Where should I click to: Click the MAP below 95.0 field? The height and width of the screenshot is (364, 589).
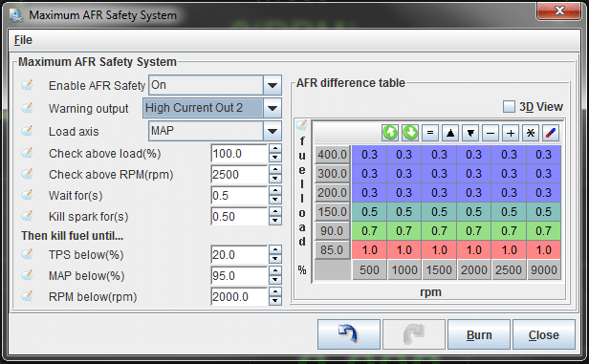(240, 276)
